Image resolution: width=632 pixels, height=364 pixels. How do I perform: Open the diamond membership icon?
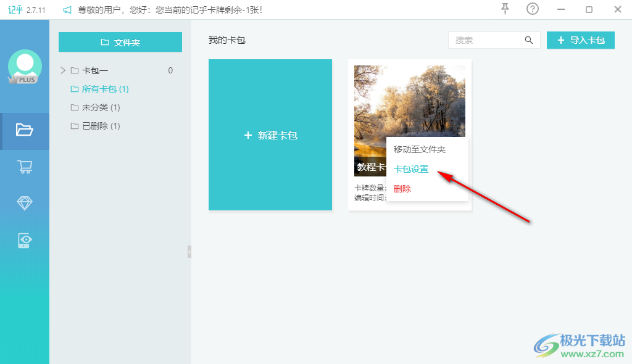(25, 203)
